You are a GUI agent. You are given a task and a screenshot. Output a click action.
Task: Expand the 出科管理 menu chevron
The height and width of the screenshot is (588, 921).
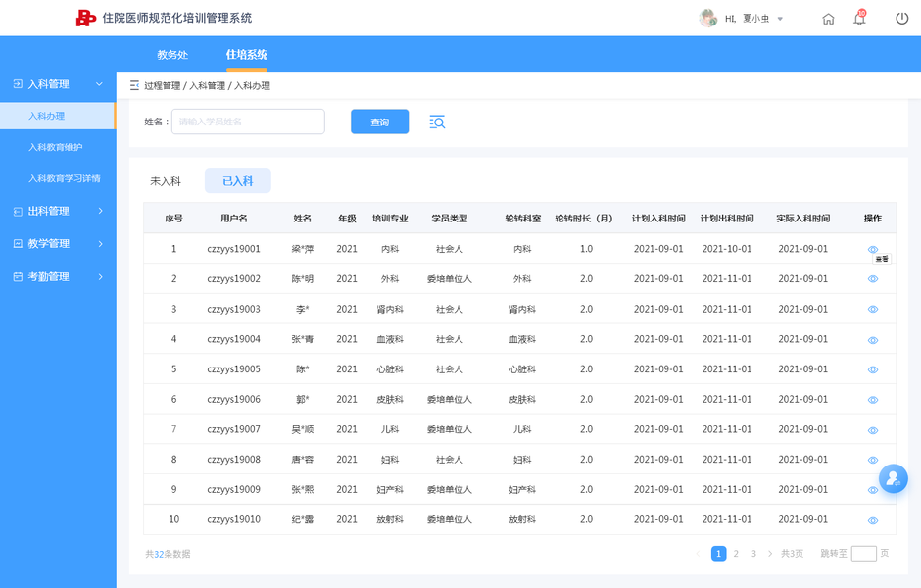101,211
